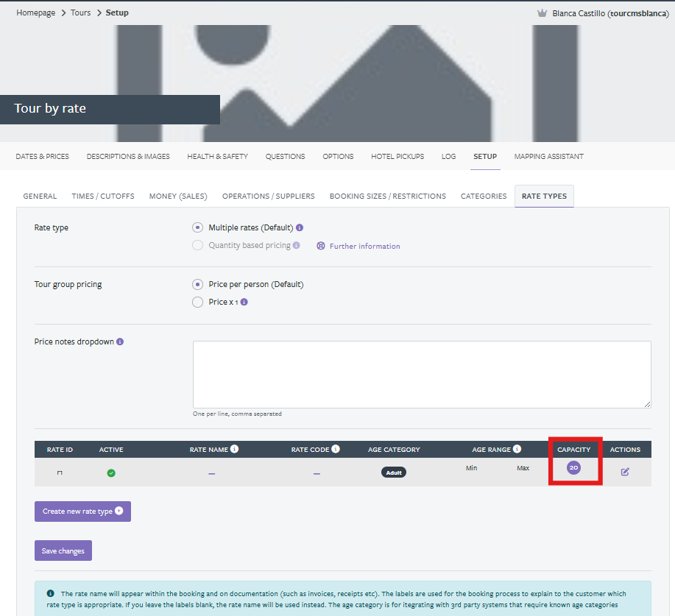Click info icon in Rate Code column header

336,449
